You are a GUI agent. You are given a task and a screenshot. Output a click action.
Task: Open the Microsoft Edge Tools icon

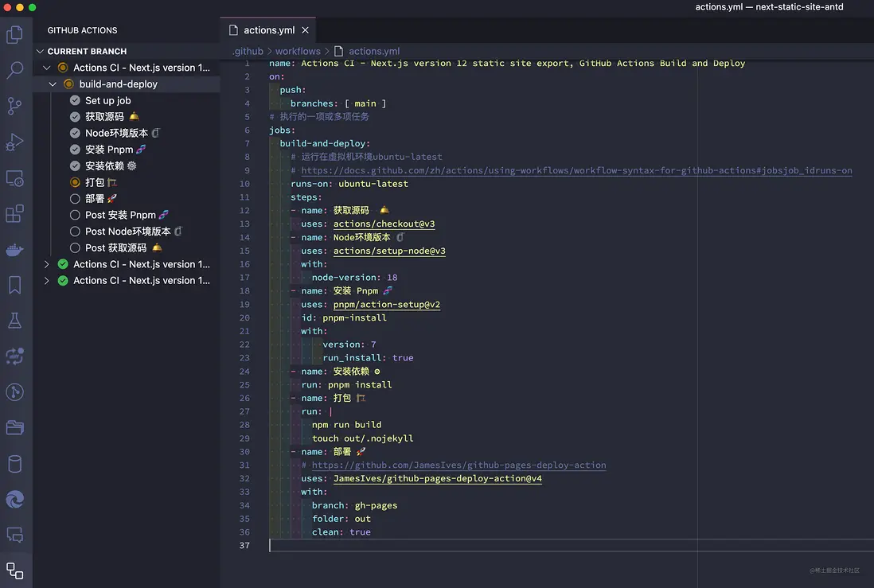point(14,499)
